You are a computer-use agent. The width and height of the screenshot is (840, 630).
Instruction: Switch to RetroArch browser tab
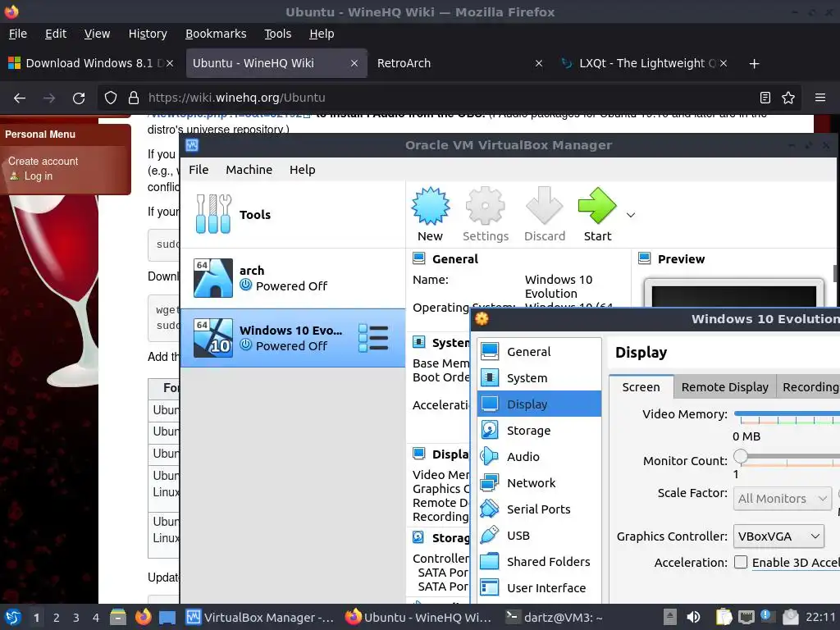(461, 63)
